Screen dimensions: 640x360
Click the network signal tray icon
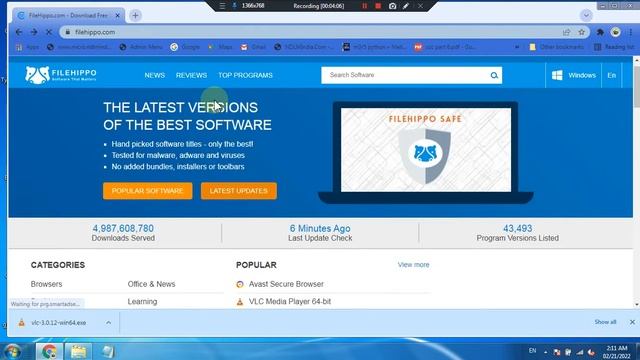pyautogui.click(x=580, y=352)
